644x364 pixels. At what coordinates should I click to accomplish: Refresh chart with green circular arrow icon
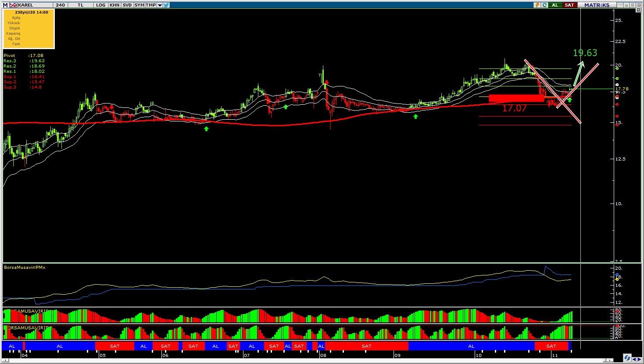click(x=544, y=5)
